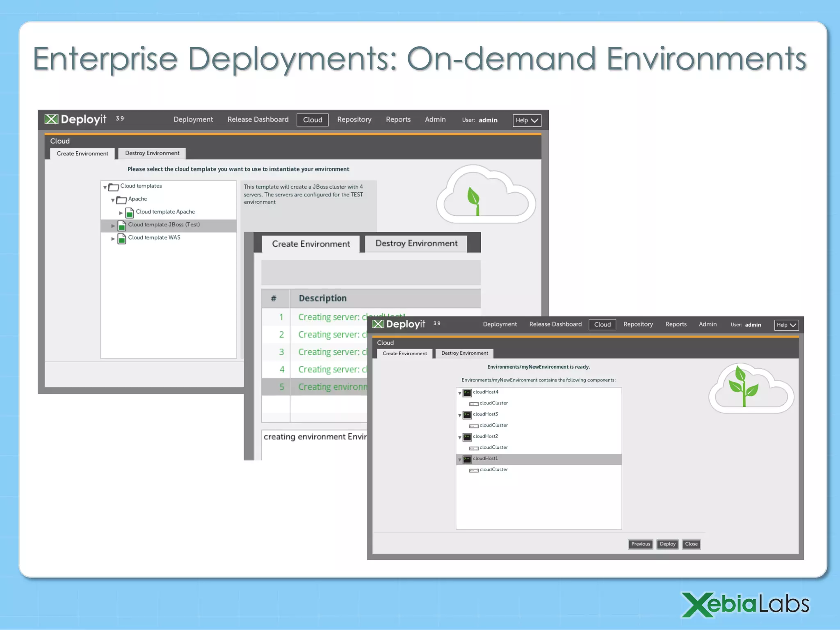840x630 pixels.
Task: Click the Apache folder icon
Action: click(121, 200)
